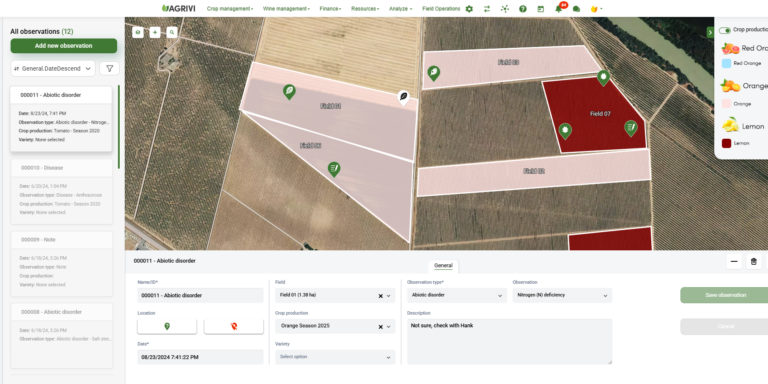Open the map layers button on map
Image resolution: width=768 pixels, height=384 pixels.
pyautogui.click(x=138, y=32)
